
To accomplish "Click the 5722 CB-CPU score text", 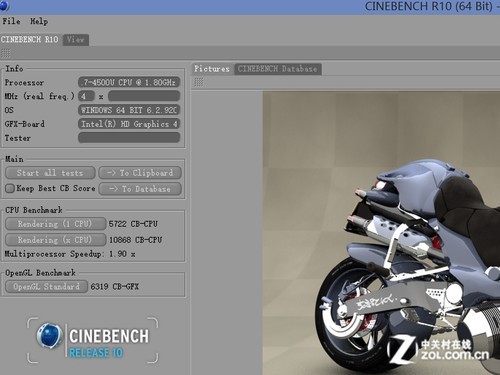I will click(133, 224).
